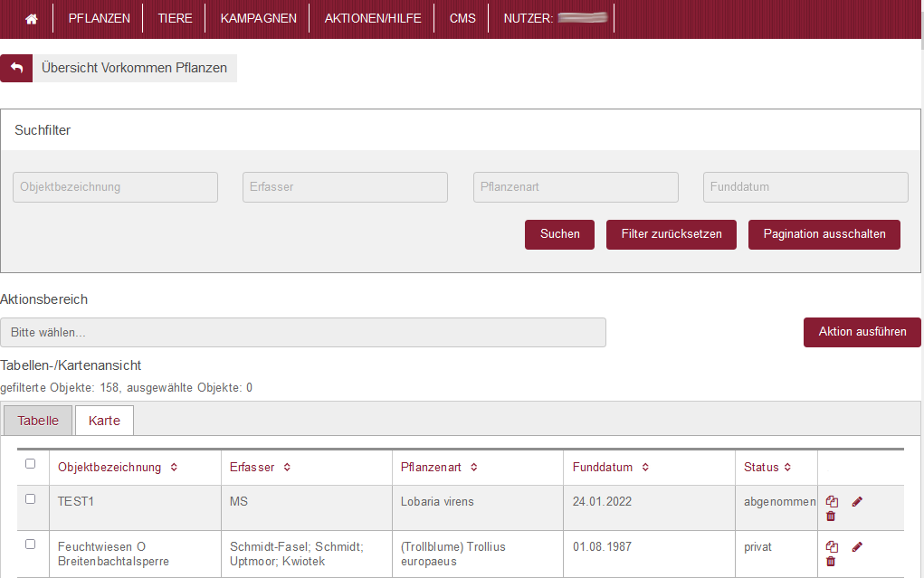This screenshot has width=924, height=578.
Task: Sort by Objektbezeichnung column arrows
Action: pos(174,468)
